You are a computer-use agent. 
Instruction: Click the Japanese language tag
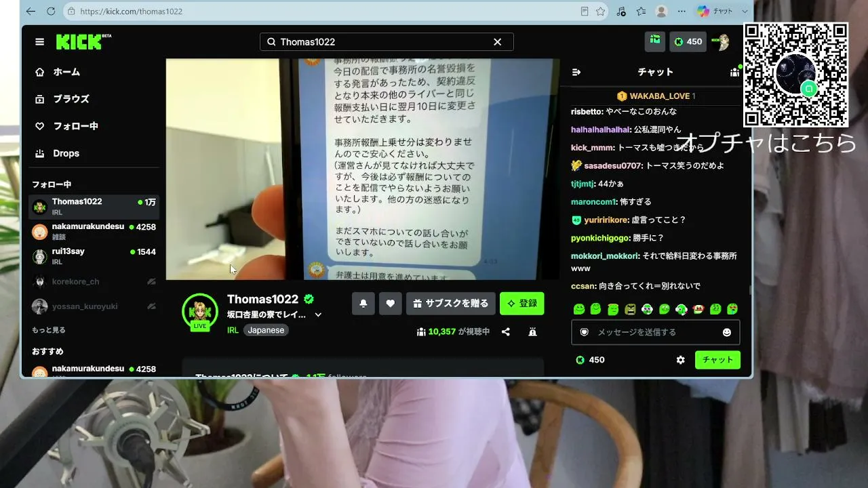(266, 330)
